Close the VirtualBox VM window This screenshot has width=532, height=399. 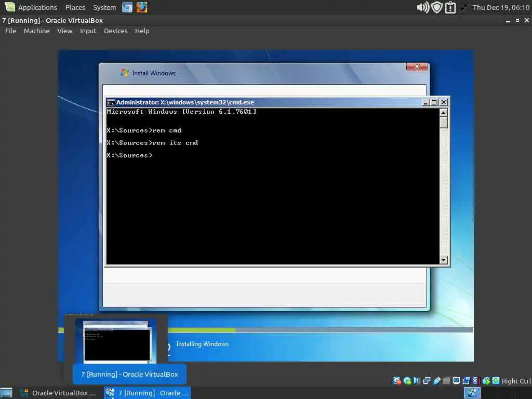tap(527, 21)
